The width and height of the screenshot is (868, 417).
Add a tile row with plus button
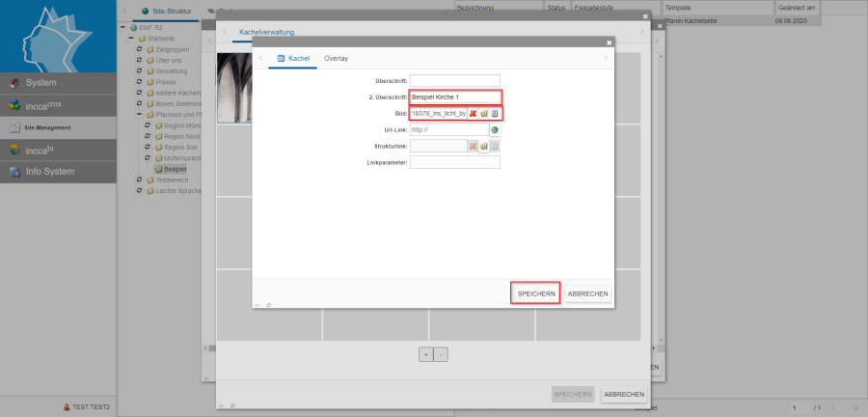click(424, 354)
